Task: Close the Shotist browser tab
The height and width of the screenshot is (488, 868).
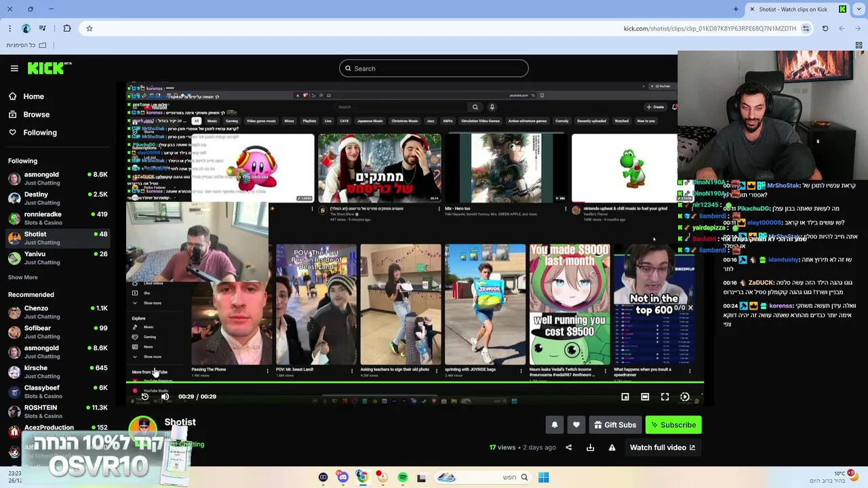Action: click(x=751, y=9)
